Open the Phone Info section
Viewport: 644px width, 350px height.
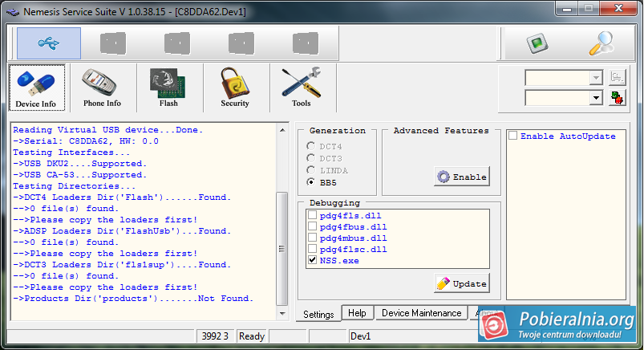(x=103, y=87)
